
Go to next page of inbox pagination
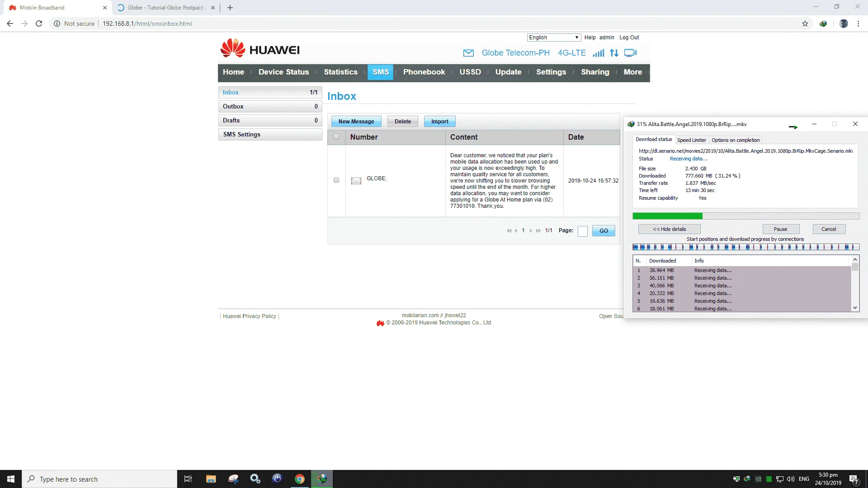[x=531, y=230]
